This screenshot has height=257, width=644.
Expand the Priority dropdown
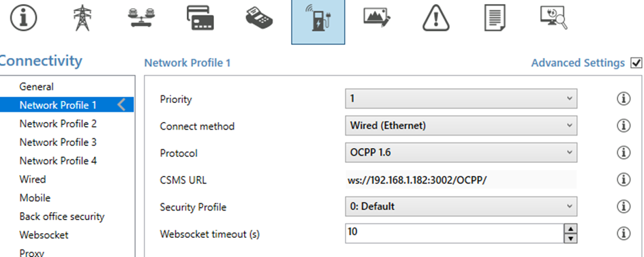click(461, 99)
